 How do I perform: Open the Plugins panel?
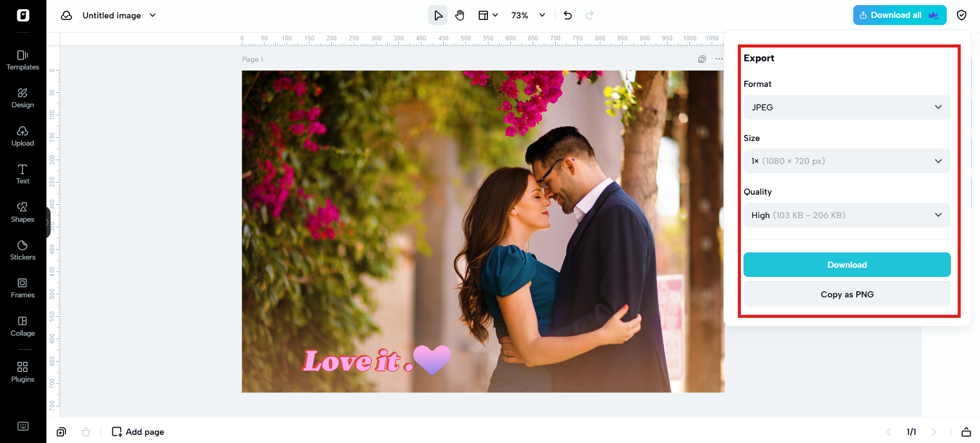[x=22, y=372]
